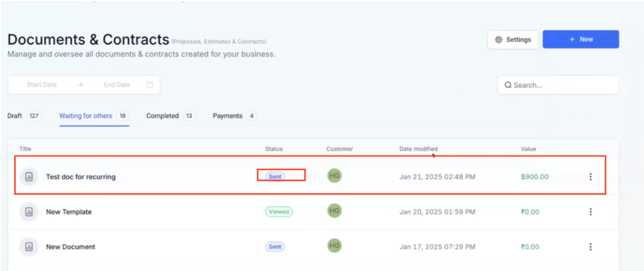Click the End Date field
Viewport: 644px width, 271px height.
click(117, 85)
